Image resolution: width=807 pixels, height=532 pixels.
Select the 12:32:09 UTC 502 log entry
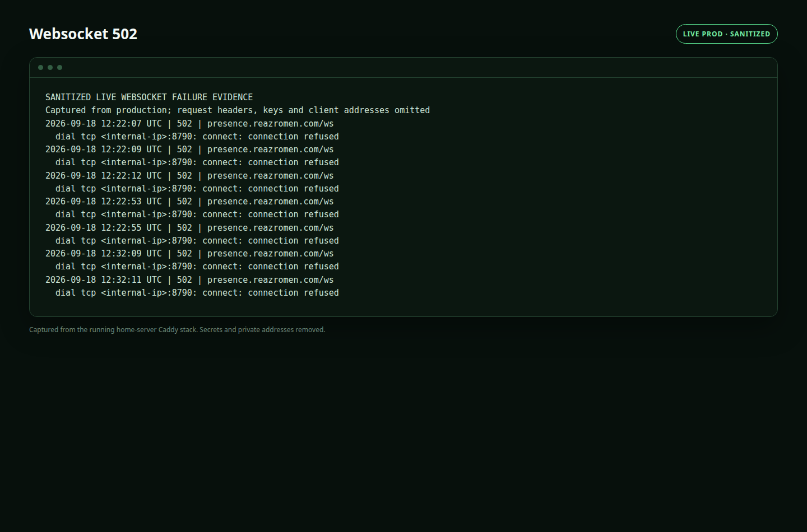coord(189,254)
